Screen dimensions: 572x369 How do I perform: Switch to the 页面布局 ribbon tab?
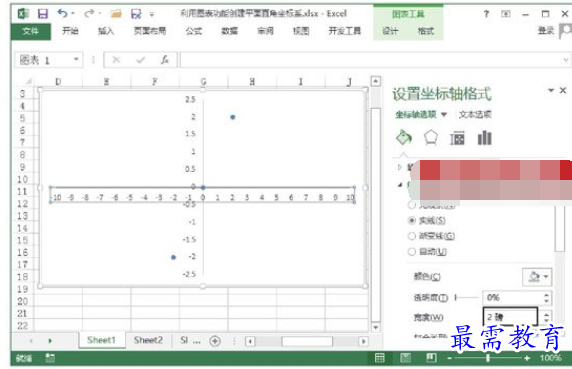150,31
